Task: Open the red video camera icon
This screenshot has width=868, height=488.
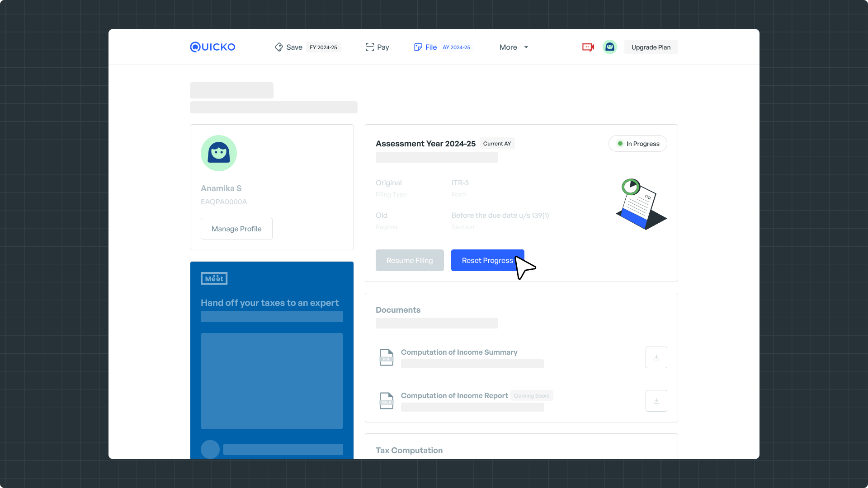Action: [588, 47]
